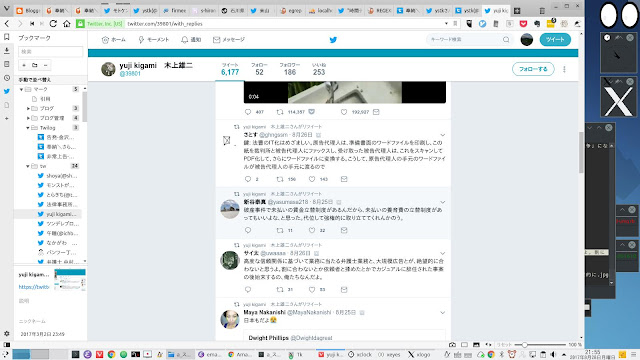Open Twitter 通知 notifications
Screen dimensions: 640x360
[x=191, y=40]
